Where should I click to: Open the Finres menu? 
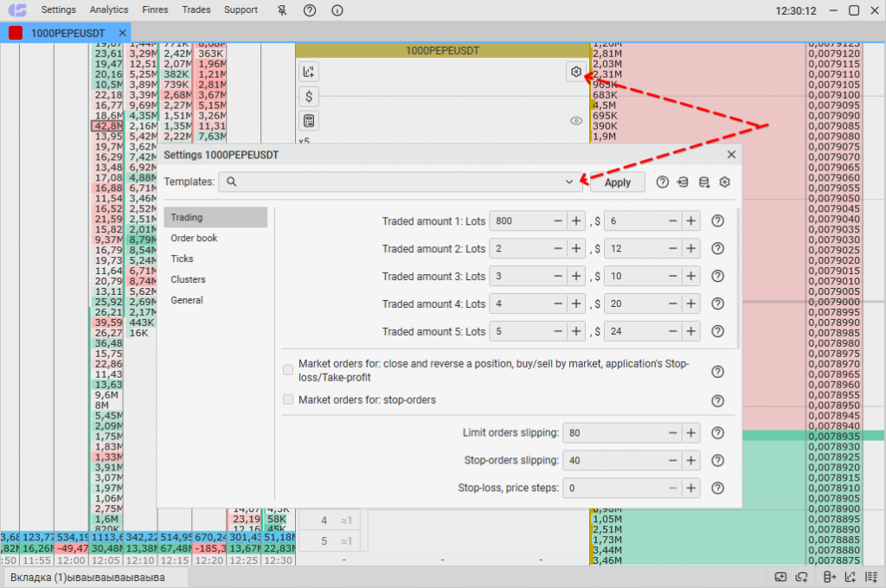point(156,10)
